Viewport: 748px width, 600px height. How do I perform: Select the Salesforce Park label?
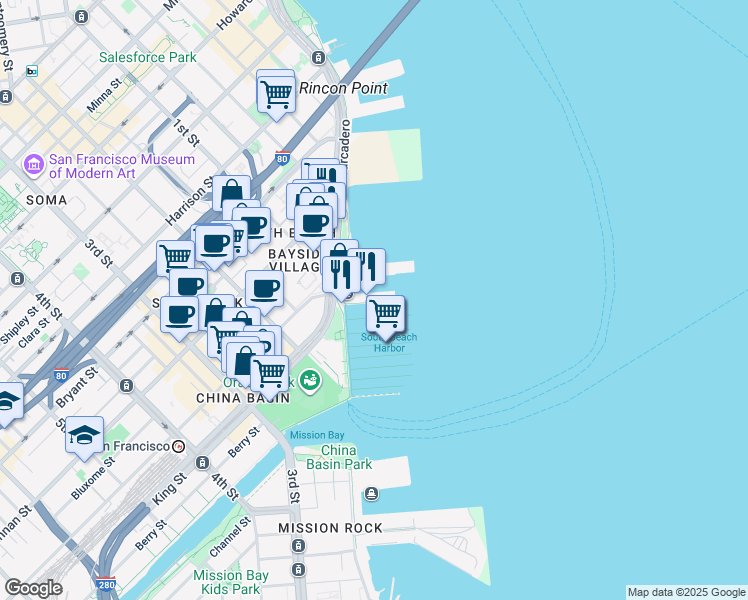(x=147, y=57)
